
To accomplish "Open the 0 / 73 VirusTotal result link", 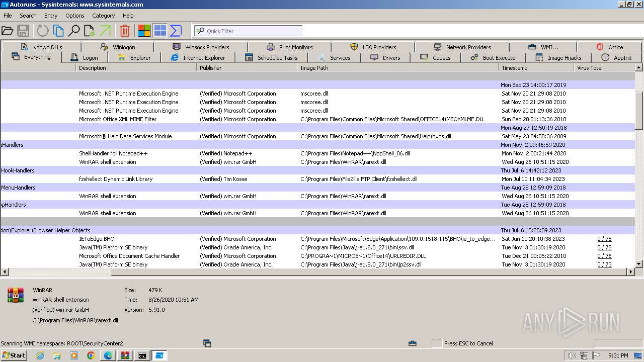I will pyautogui.click(x=604, y=264).
